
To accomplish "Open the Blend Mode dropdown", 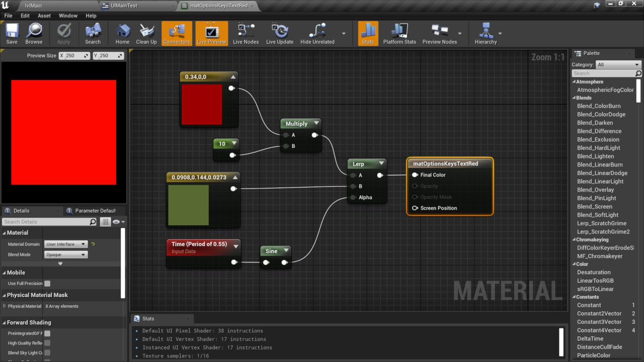I will click(x=66, y=255).
